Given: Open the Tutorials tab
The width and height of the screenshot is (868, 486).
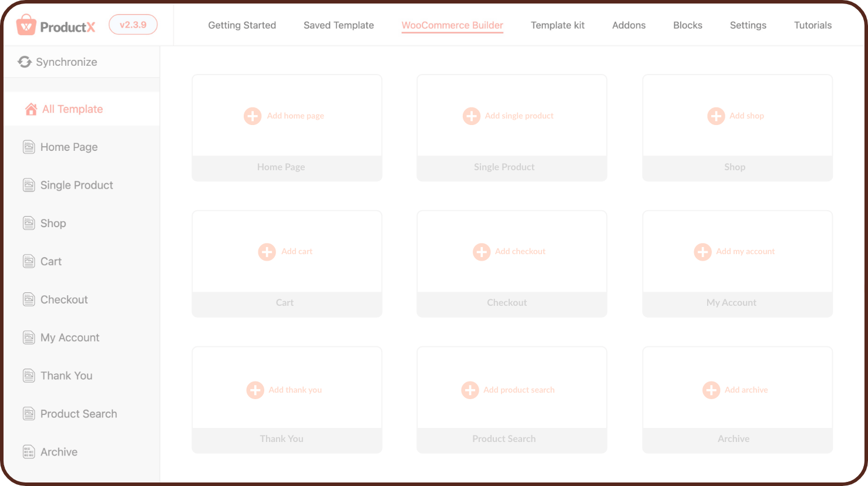Looking at the screenshot, I should tap(813, 25).
